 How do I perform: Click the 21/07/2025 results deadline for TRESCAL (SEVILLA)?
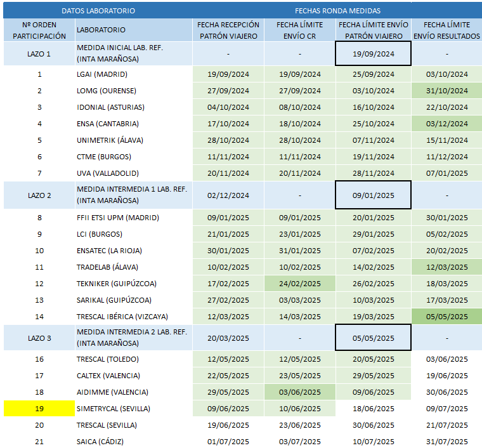[x=446, y=425]
